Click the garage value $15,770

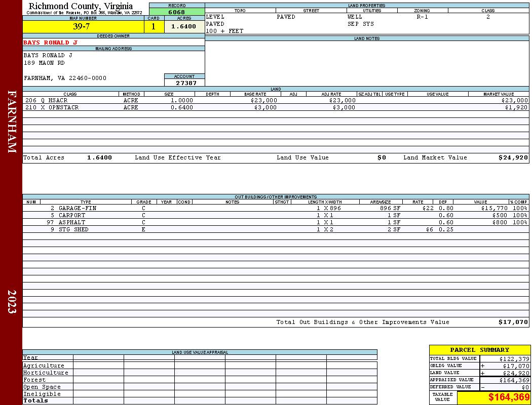click(x=495, y=209)
